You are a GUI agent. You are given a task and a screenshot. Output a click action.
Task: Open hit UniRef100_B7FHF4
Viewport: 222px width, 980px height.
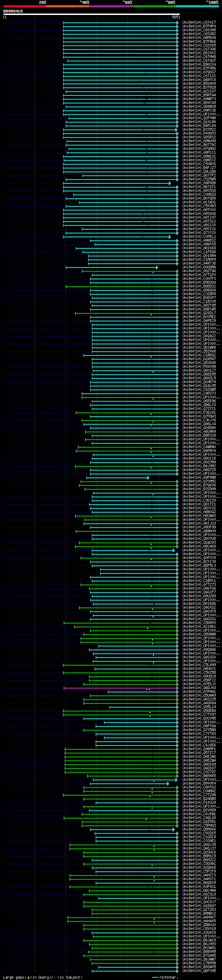pos(199,26)
